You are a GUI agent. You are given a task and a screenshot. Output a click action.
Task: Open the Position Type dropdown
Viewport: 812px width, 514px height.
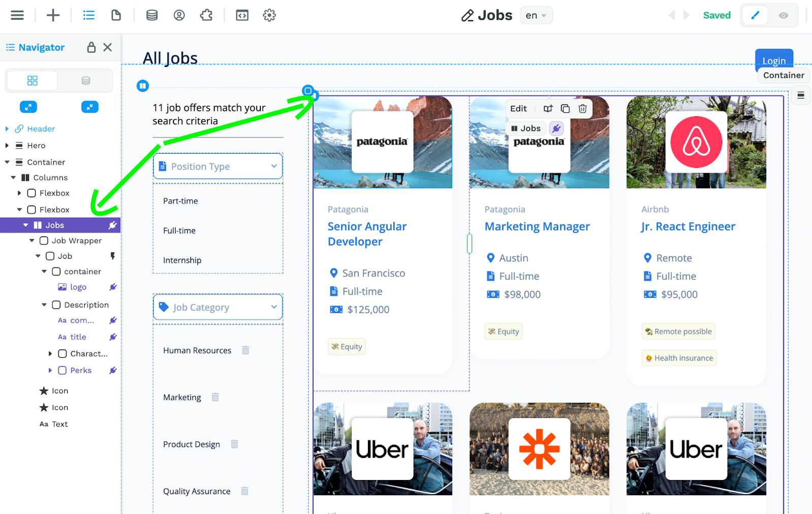tap(218, 166)
